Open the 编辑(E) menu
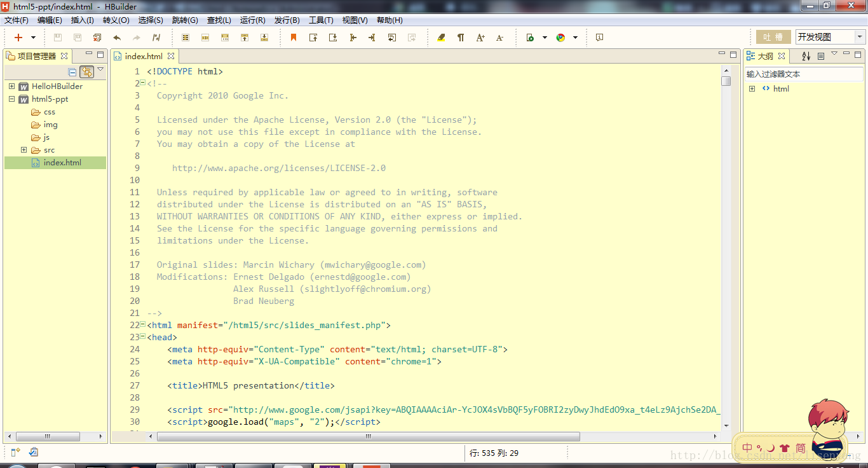 [x=50, y=20]
